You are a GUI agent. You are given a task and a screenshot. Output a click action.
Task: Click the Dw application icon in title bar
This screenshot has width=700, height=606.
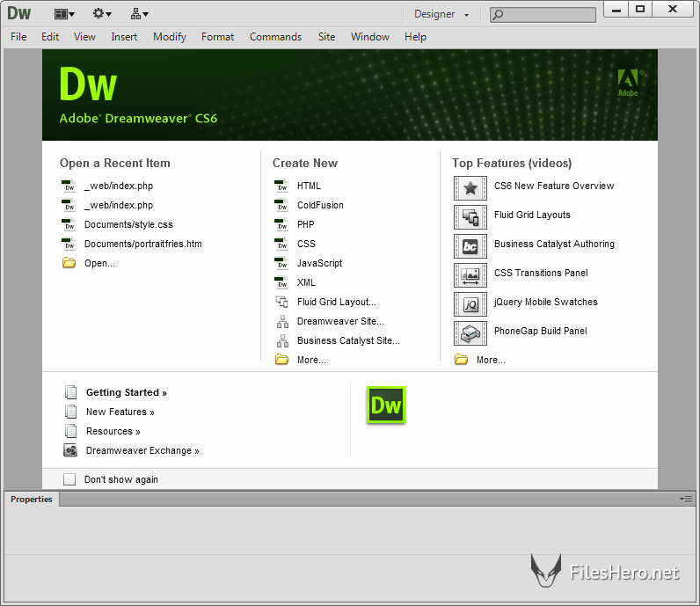pyautogui.click(x=19, y=13)
